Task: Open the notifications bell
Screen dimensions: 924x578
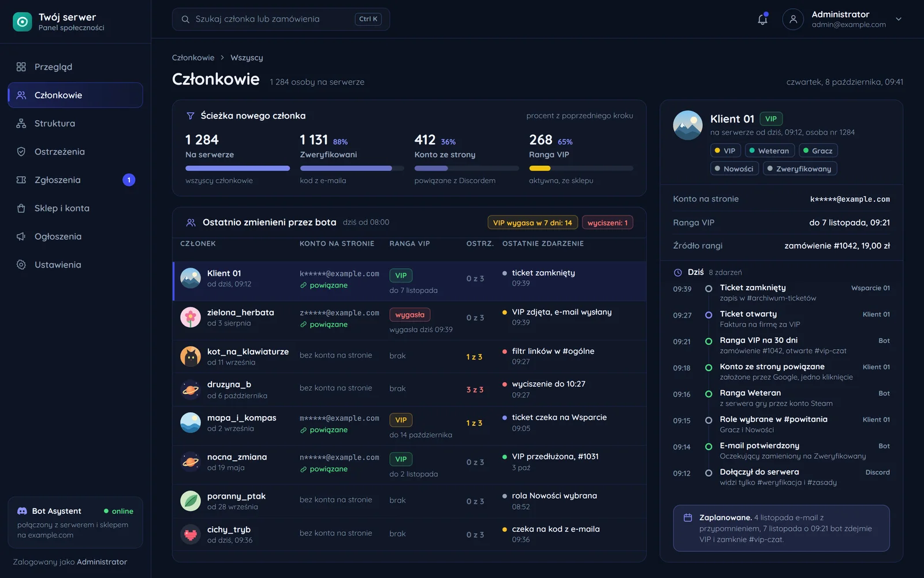Action: pos(762,19)
